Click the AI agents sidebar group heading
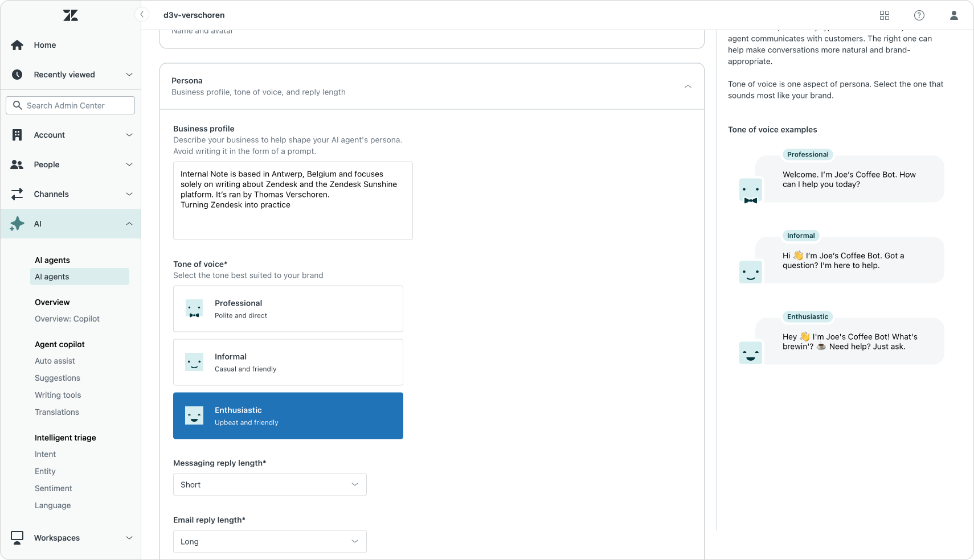This screenshot has width=974, height=560. pos(52,260)
